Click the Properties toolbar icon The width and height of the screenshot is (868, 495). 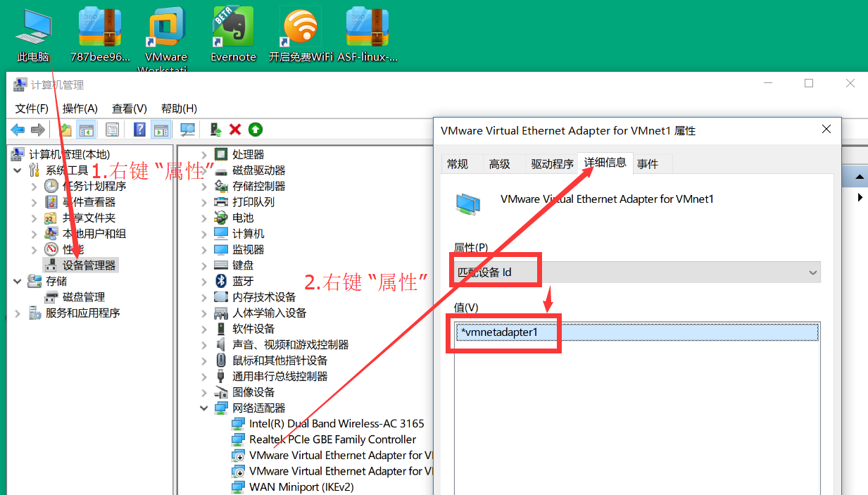pyautogui.click(x=112, y=130)
